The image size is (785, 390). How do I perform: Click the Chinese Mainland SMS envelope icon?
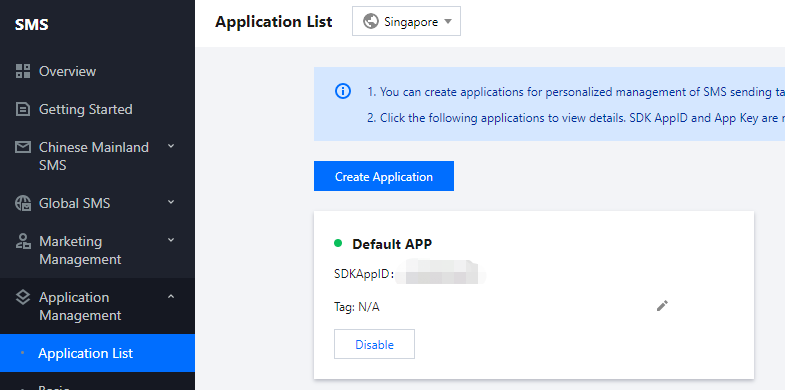(x=23, y=147)
